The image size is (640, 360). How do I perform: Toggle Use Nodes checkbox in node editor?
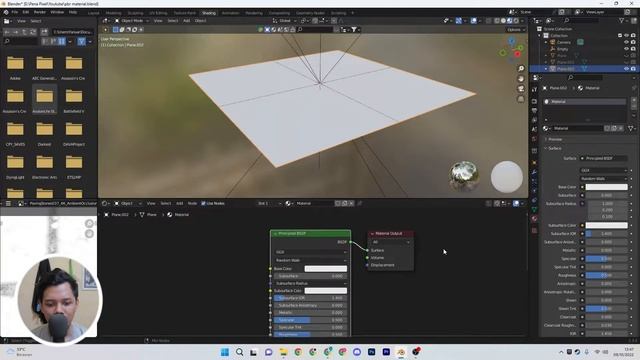click(203, 203)
